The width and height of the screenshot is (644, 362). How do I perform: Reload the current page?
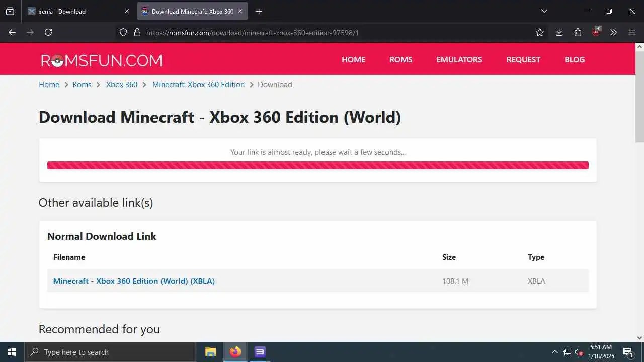point(48,32)
